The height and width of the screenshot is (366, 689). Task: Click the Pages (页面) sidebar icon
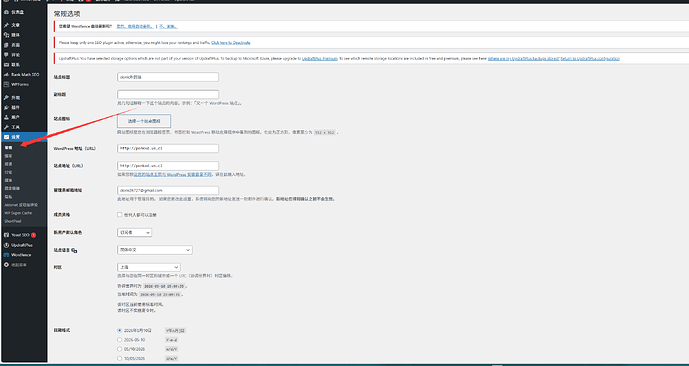pos(6,45)
